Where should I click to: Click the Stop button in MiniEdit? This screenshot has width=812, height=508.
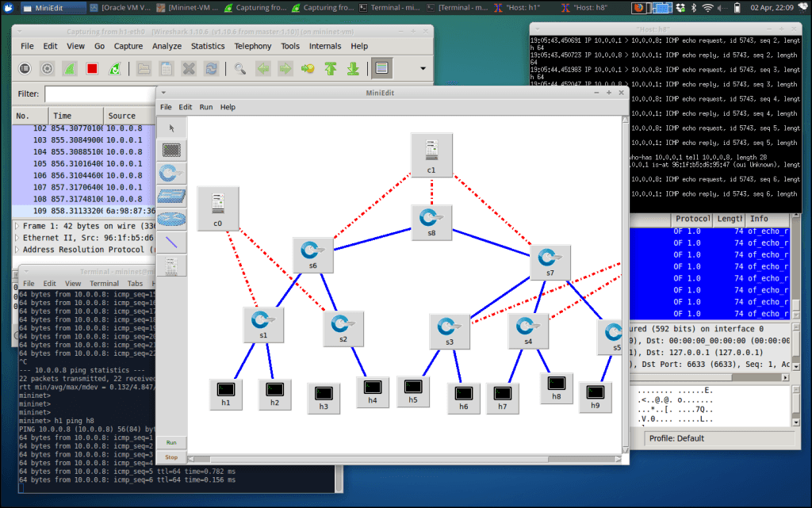pyautogui.click(x=171, y=457)
